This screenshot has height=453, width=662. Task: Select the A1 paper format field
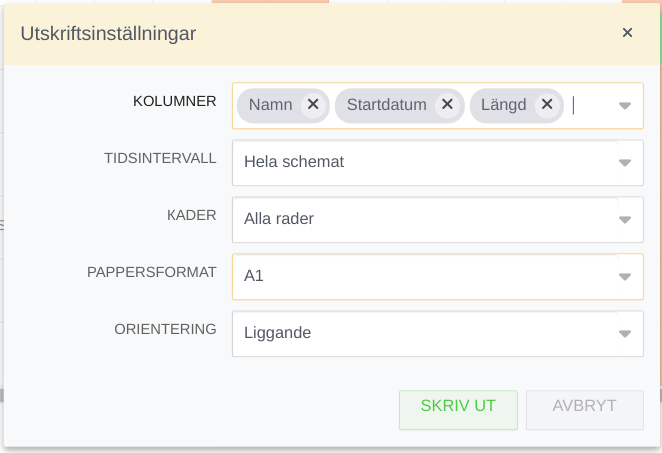click(x=420, y=276)
